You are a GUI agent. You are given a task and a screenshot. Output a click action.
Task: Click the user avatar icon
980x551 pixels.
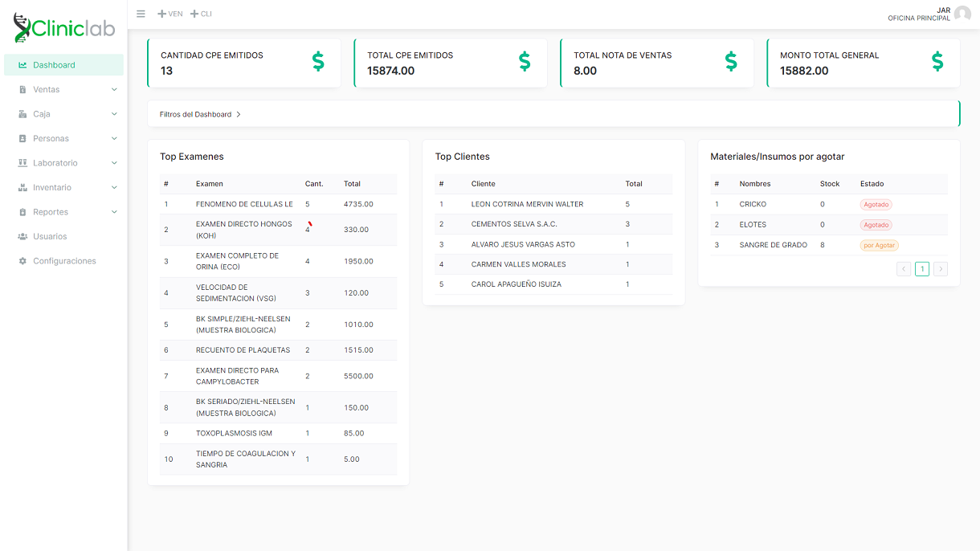click(962, 14)
